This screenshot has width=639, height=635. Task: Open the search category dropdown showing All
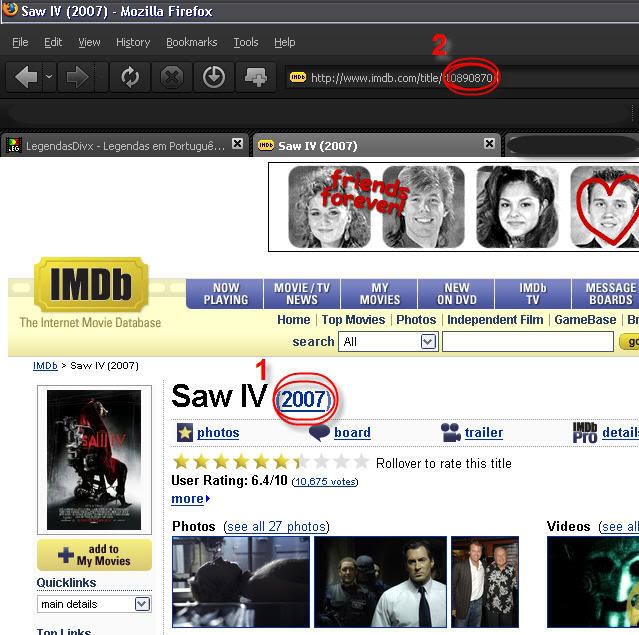388,342
